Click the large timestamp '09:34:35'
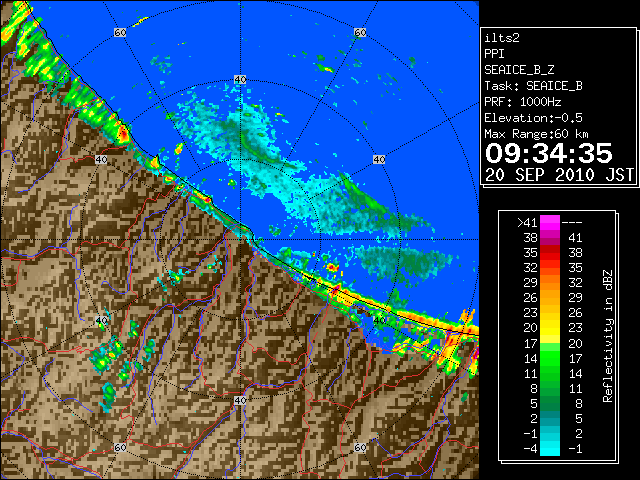640x480 pixels. click(549, 153)
